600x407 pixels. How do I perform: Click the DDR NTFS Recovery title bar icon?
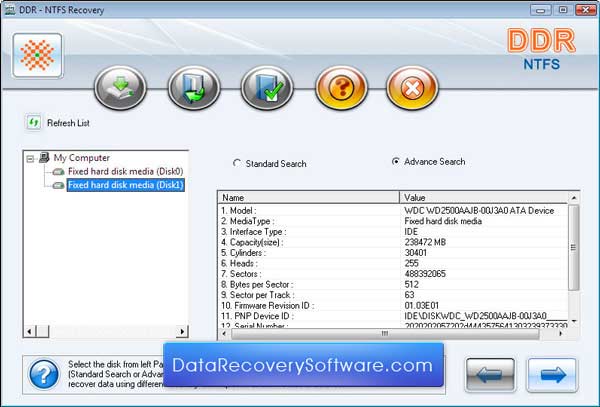point(10,10)
